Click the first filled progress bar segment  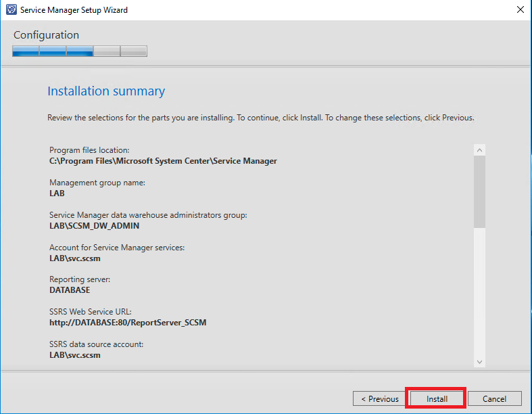tap(26, 51)
